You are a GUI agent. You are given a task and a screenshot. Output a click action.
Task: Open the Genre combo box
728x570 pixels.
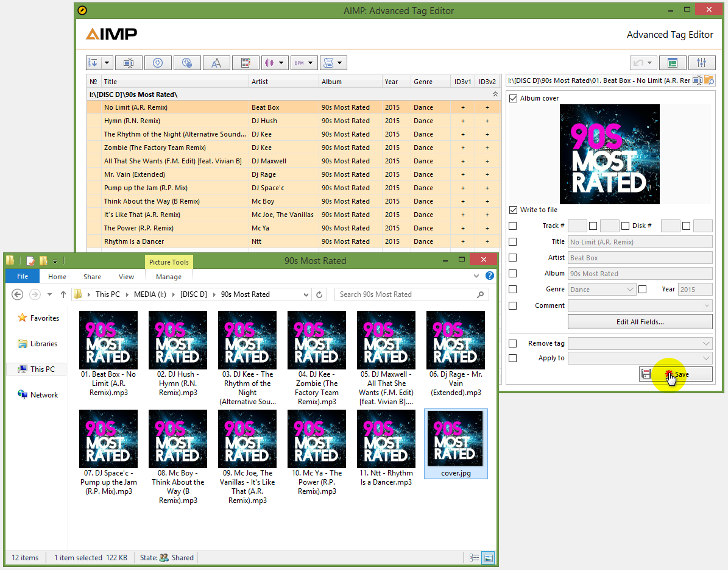pyautogui.click(x=602, y=289)
